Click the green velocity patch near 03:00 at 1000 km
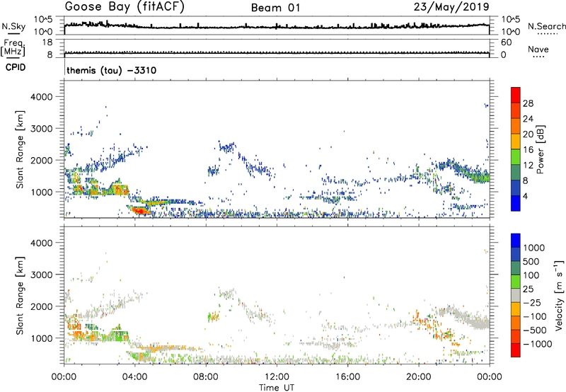Image resolution: width=566 pixels, height=392 pixels. [x=118, y=334]
